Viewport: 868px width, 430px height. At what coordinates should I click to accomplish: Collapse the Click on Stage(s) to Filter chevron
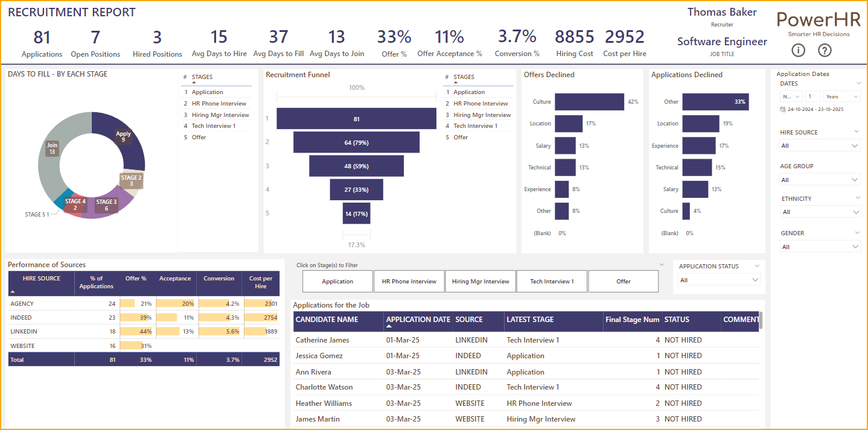(x=662, y=265)
